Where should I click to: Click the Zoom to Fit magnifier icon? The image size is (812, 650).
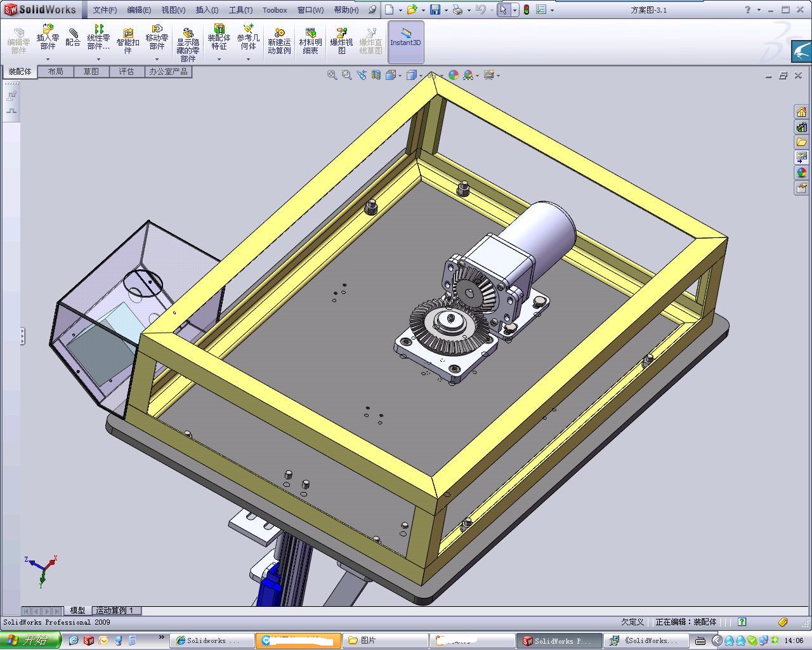click(332, 75)
